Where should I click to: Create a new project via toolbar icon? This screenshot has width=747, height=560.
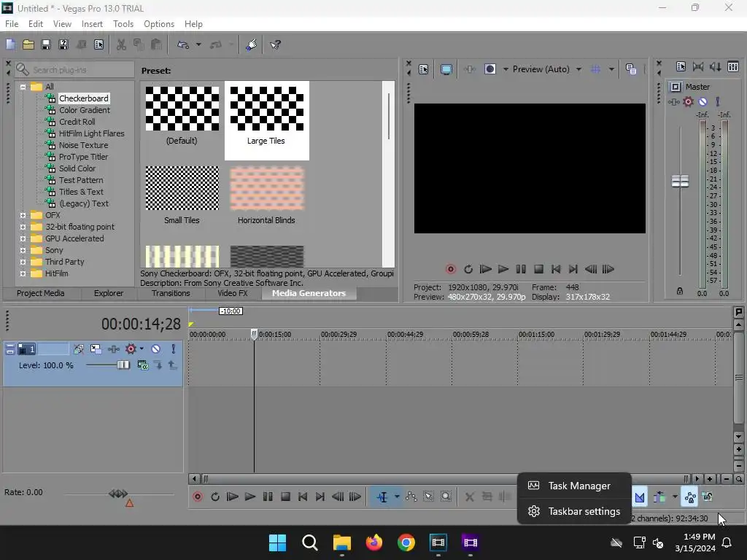tap(10, 44)
